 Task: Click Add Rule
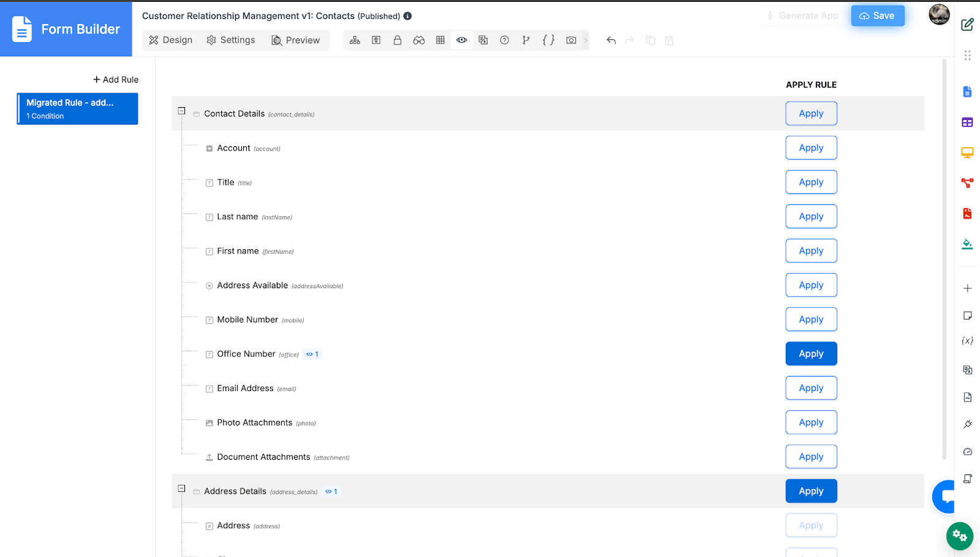[x=116, y=80]
